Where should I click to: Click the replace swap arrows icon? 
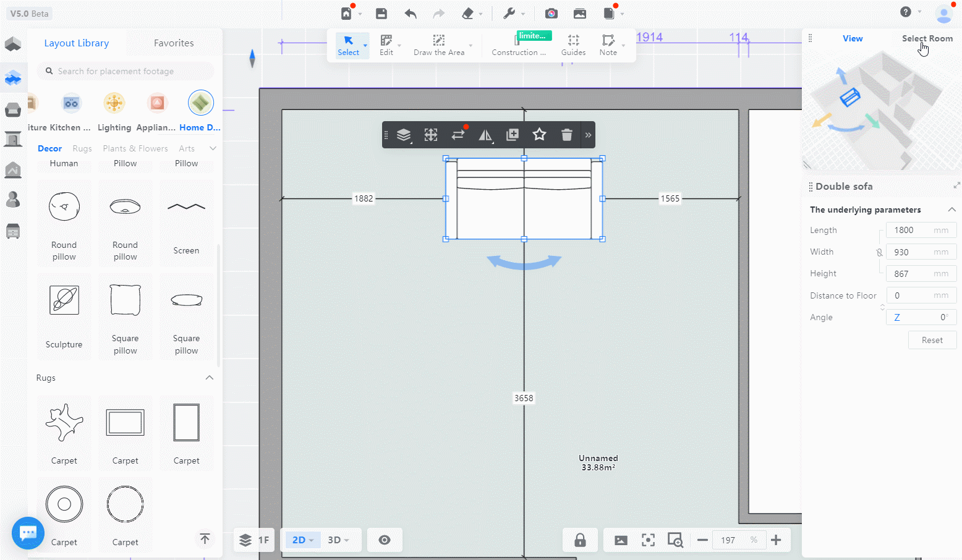[x=458, y=135]
